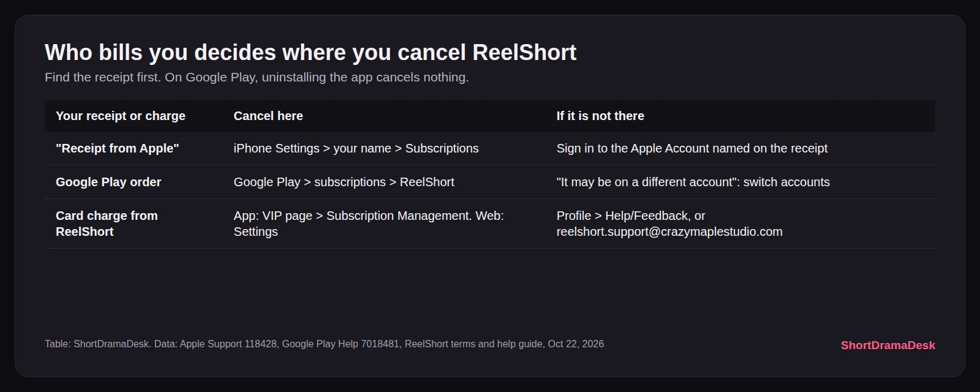Click the 'It may be on a different account' cell
The width and height of the screenshot is (980, 392).
click(x=693, y=182)
